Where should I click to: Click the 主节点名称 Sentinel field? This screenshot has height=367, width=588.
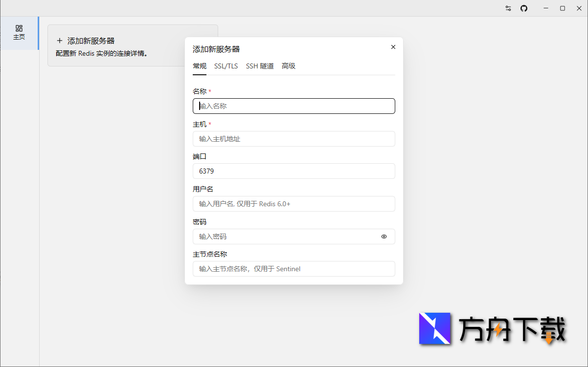(x=294, y=269)
